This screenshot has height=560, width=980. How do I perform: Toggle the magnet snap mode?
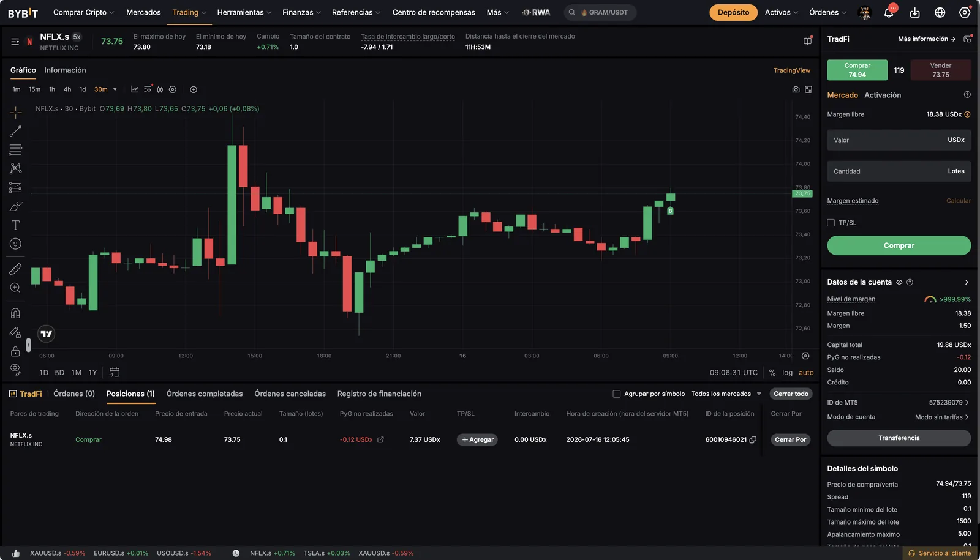15,313
